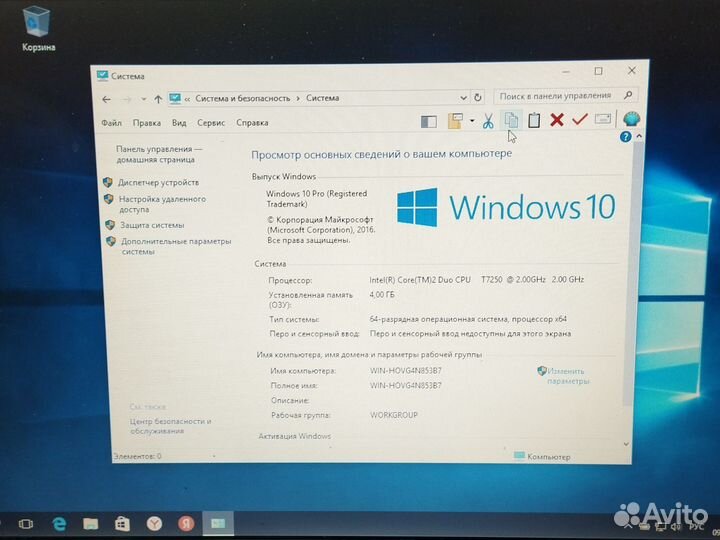Collapse the toolbar with the chevron near help
The width and height of the screenshot is (720, 540).
tap(639, 136)
